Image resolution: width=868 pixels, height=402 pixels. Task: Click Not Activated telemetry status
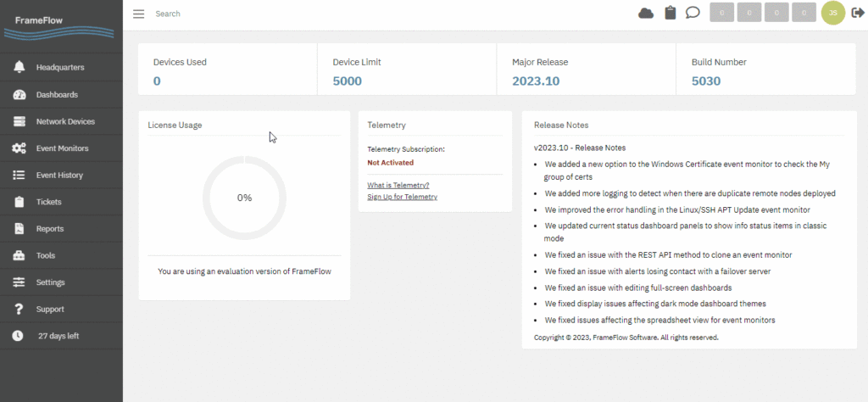click(390, 163)
